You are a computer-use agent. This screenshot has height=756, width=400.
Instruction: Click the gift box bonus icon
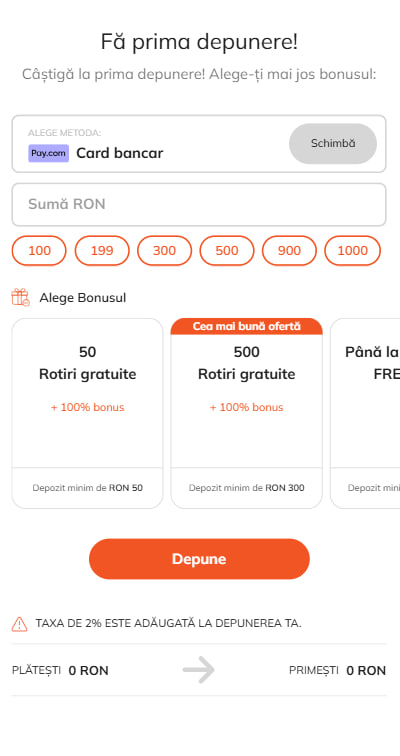click(20, 297)
